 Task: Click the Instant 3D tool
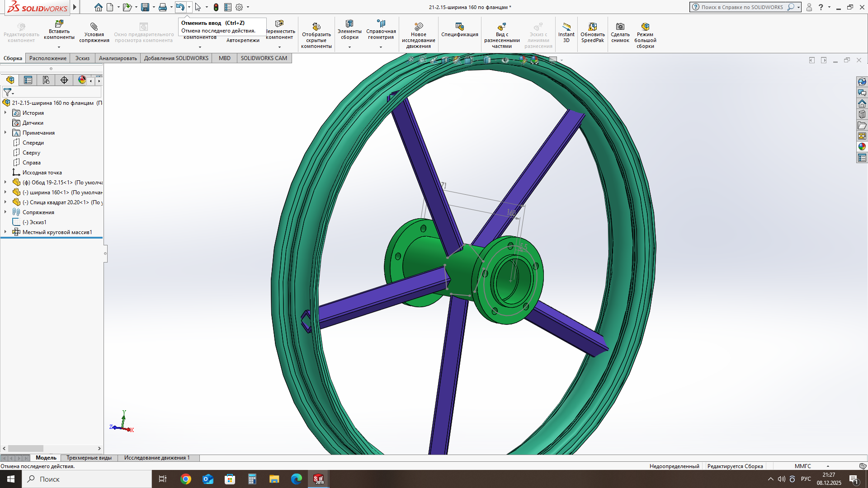[566, 27]
